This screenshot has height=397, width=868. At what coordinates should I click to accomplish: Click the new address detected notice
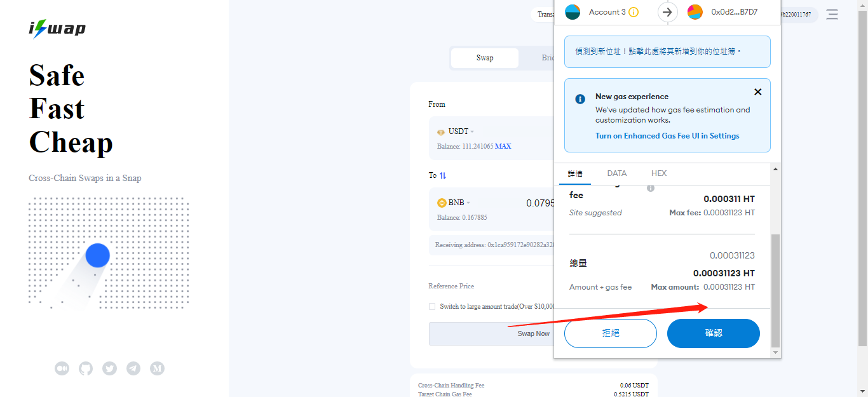tap(667, 51)
